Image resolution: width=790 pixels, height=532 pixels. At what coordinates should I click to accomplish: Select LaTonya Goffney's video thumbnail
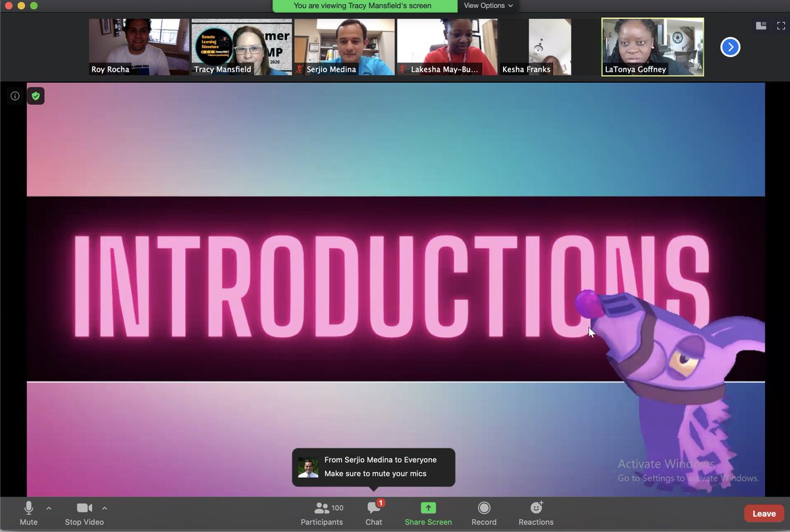652,47
